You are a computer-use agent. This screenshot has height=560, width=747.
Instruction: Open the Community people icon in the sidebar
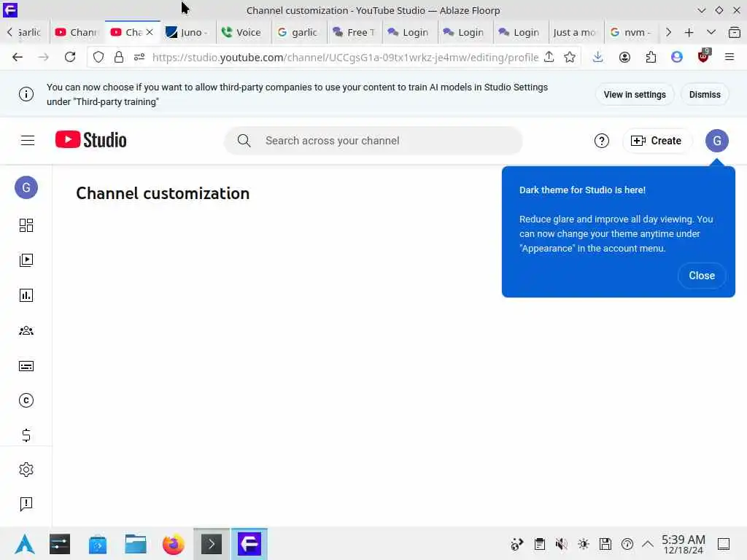[x=26, y=330]
